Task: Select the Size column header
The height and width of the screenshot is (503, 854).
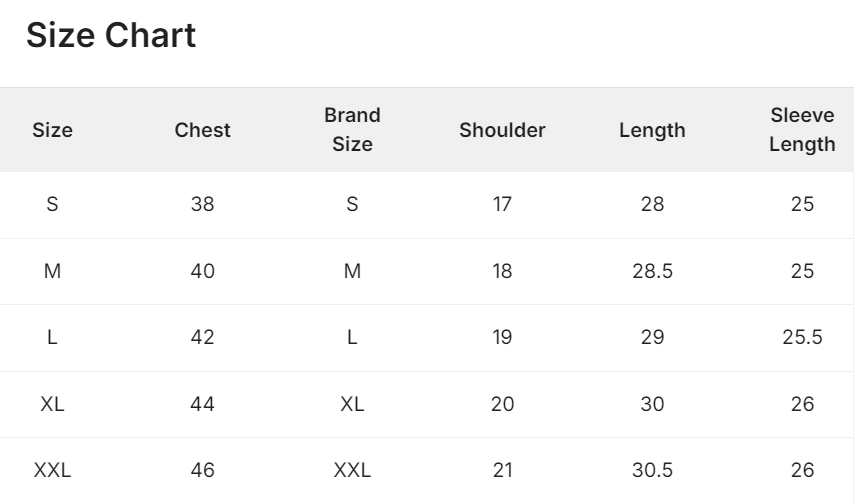Action: [x=52, y=130]
